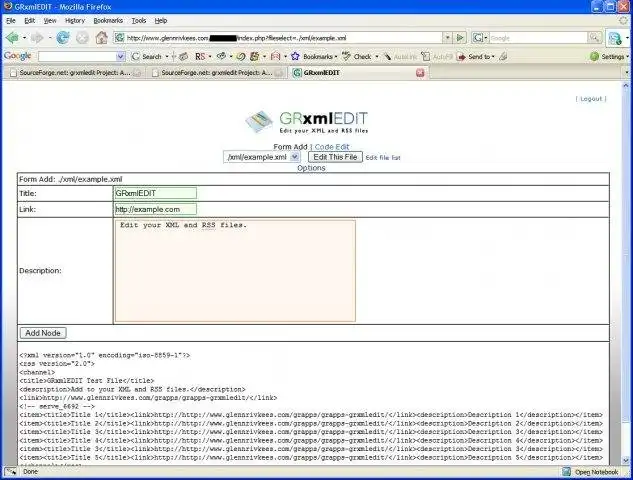The image size is (633, 480).
Task: Switch to the second SourceForge.net grxmledit tab
Action: (217, 73)
